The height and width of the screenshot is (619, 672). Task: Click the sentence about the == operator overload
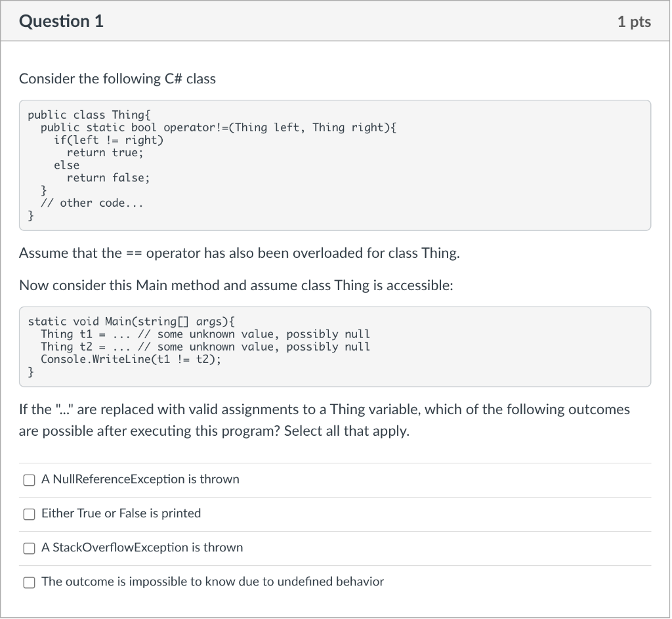tap(240, 253)
